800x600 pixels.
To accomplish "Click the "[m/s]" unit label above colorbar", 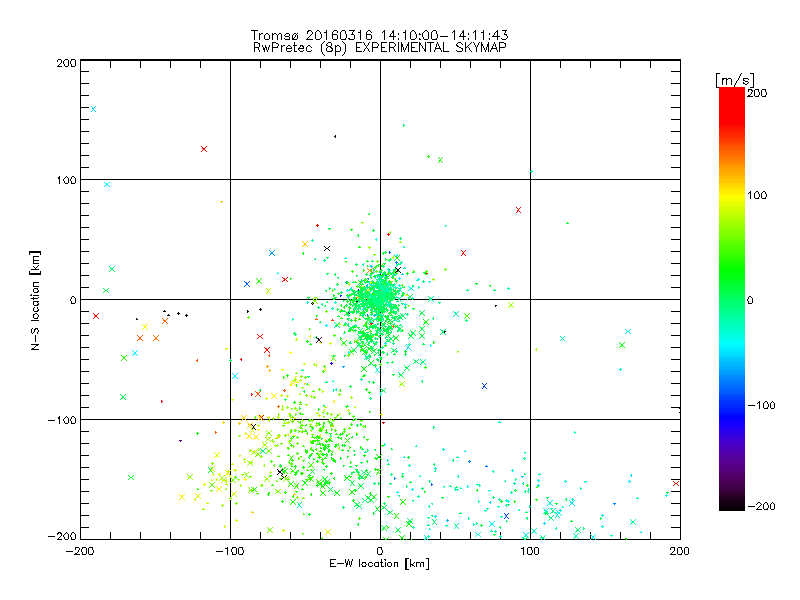I will coord(734,80).
